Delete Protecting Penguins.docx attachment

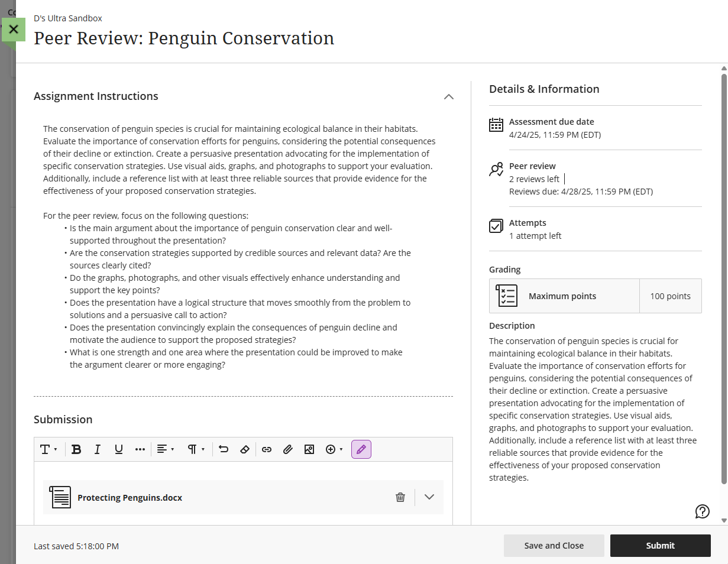pos(400,497)
